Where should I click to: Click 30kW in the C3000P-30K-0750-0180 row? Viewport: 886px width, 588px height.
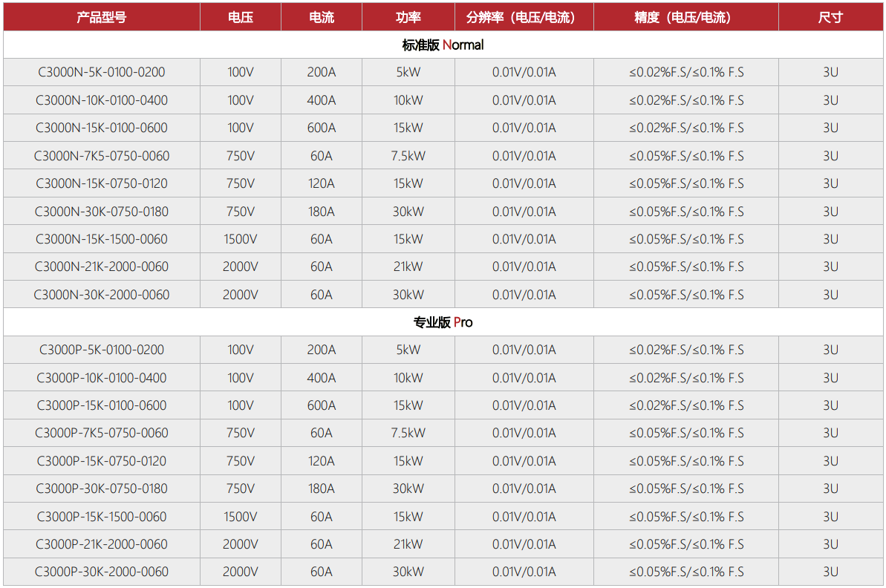coord(408,489)
